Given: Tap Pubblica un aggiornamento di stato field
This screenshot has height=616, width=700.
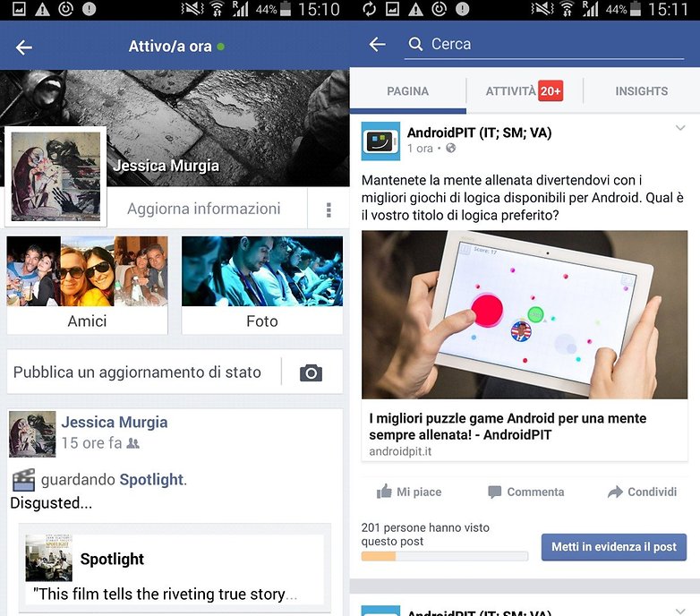Looking at the screenshot, I should coord(144,372).
